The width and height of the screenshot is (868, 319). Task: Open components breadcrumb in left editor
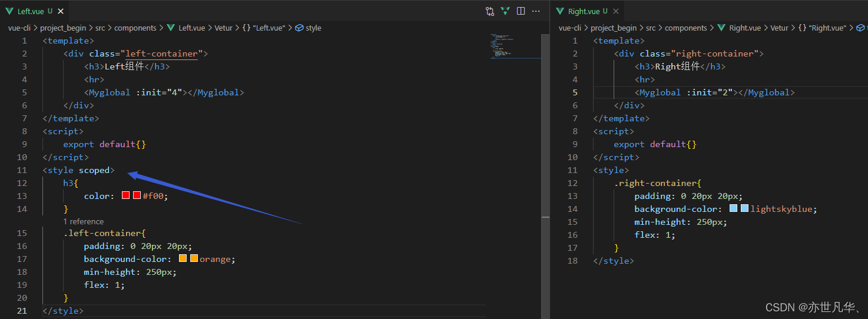pos(135,28)
